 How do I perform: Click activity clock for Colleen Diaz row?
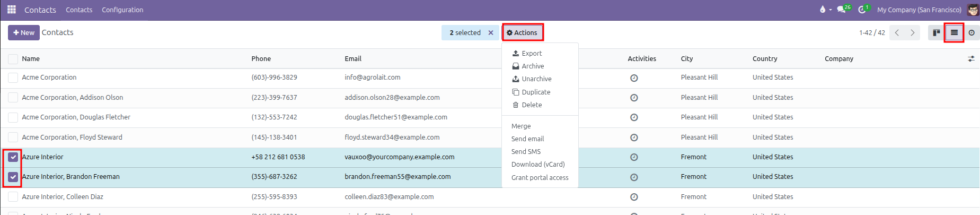click(x=634, y=197)
